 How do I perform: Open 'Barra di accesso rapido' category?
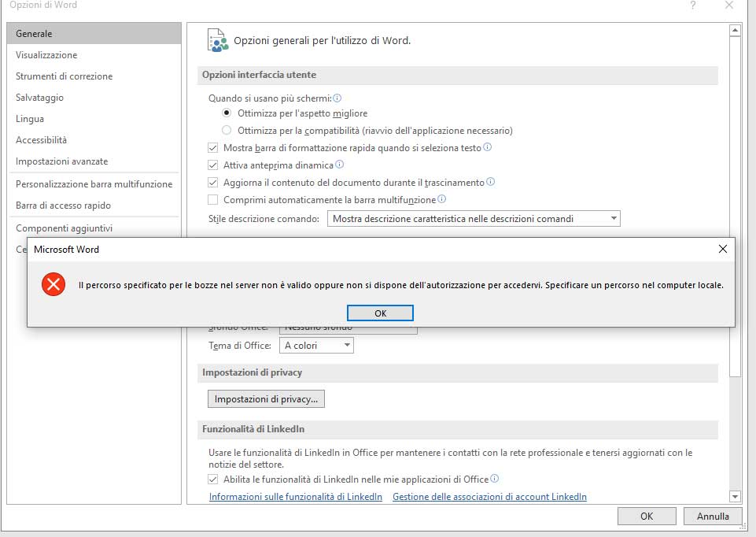click(x=94, y=205)
